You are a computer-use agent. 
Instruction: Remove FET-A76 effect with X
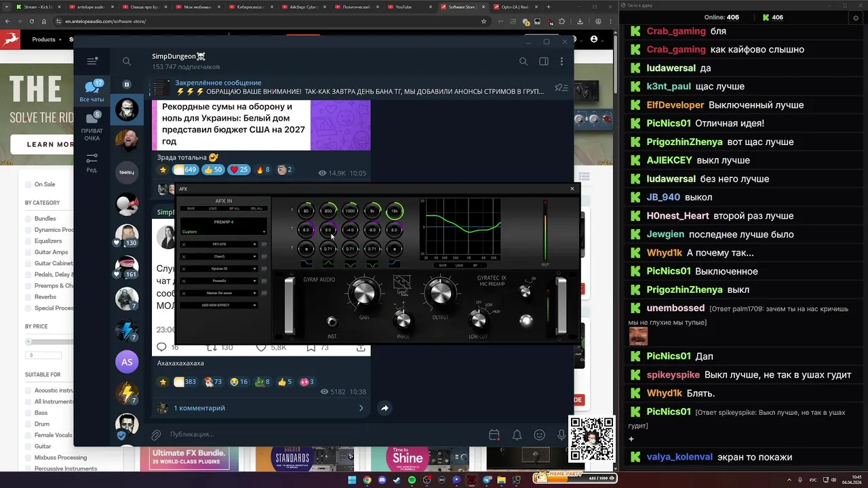[184, 244]
